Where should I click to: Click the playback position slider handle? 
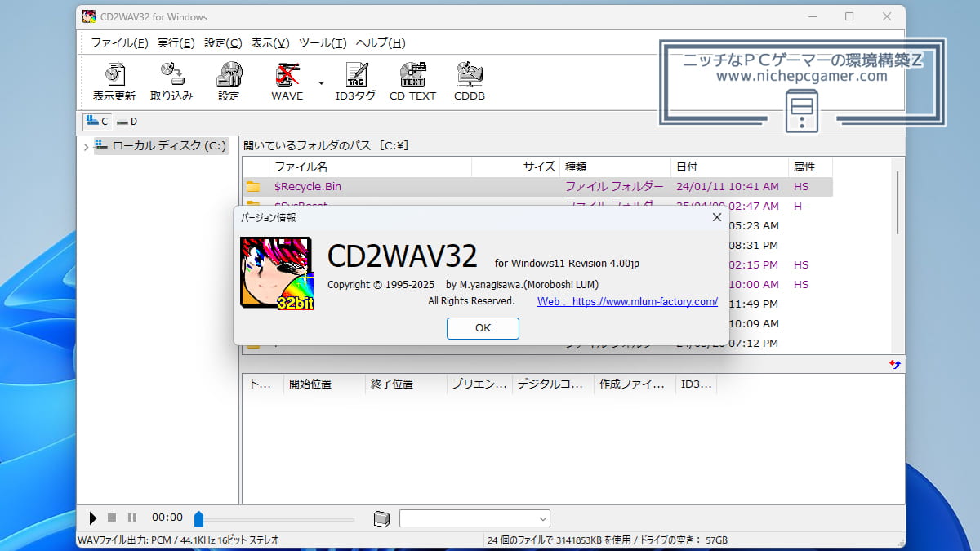198,518
